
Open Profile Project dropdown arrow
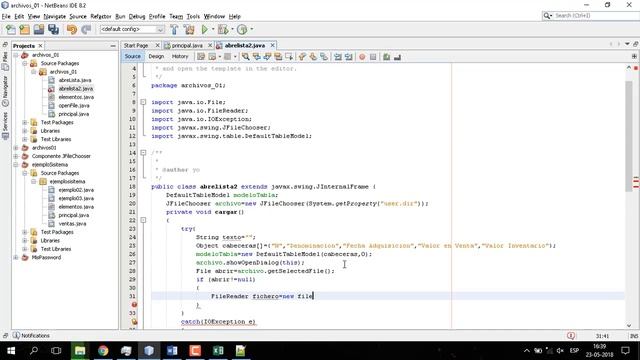pyautogui.click(x=251, y=29)
